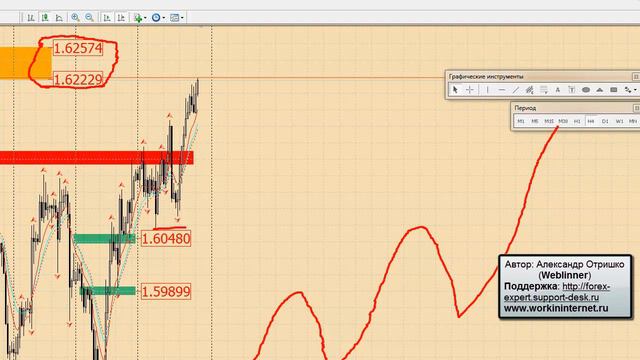
Task: Switch timeframe to M5
Action: 535,121
